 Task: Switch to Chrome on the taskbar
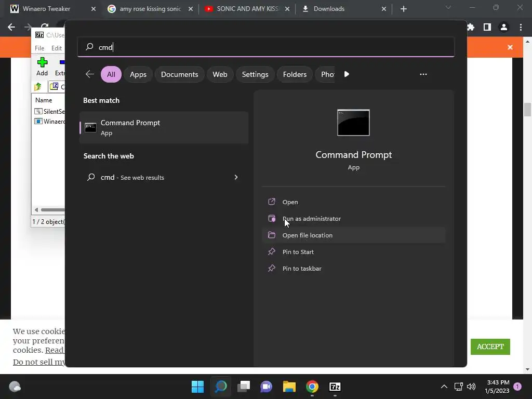coord(312,387)
